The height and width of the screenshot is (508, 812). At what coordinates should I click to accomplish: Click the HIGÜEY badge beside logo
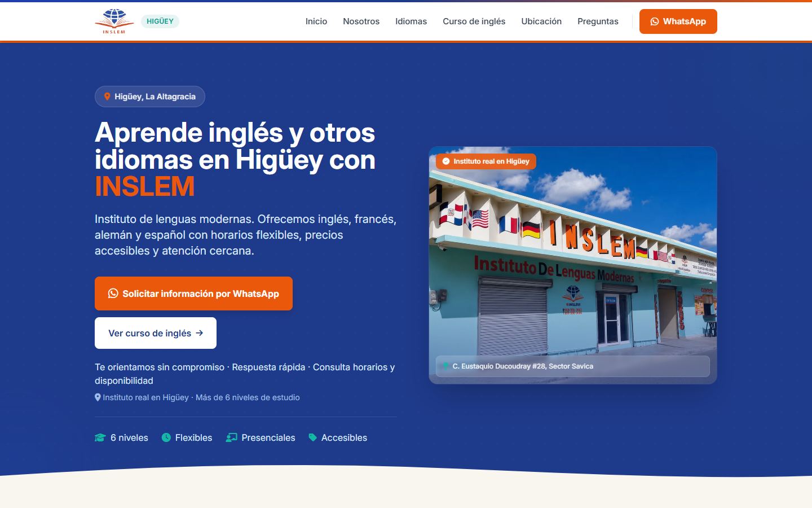pyautogui.click(x=160, y=21)
